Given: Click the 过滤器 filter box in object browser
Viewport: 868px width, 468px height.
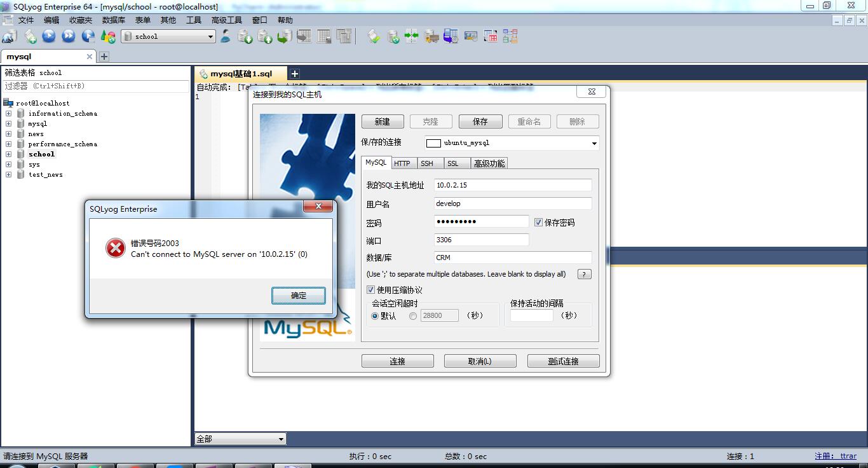Looking at the screenshot, I should [x=95, y=86].
